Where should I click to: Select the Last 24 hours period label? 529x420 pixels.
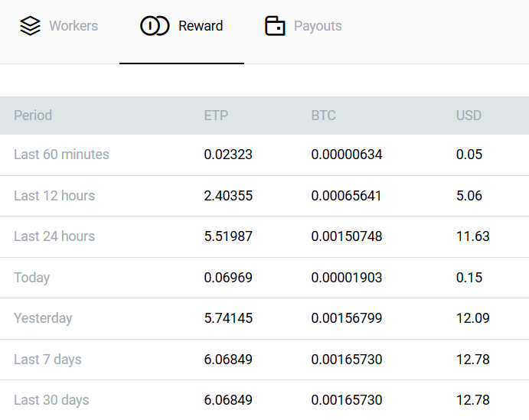coord(54,236)
